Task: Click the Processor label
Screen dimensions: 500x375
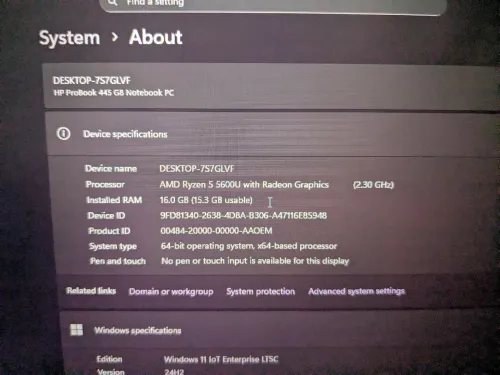Action: pyautogui.click(x=105, y=184)
